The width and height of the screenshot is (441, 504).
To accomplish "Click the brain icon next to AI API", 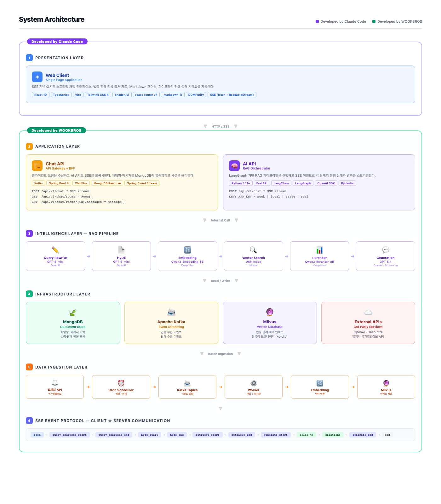I will (x=234, y=166).
